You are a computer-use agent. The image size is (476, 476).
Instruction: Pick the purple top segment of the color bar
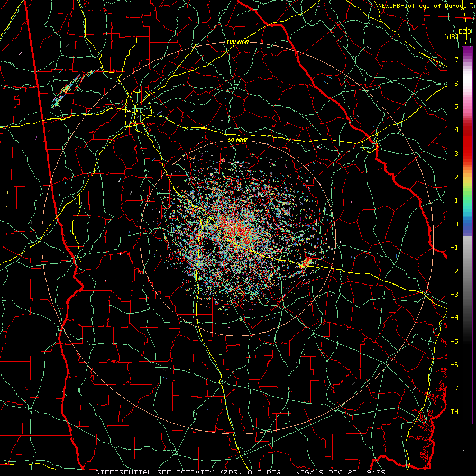click(467, 52)
